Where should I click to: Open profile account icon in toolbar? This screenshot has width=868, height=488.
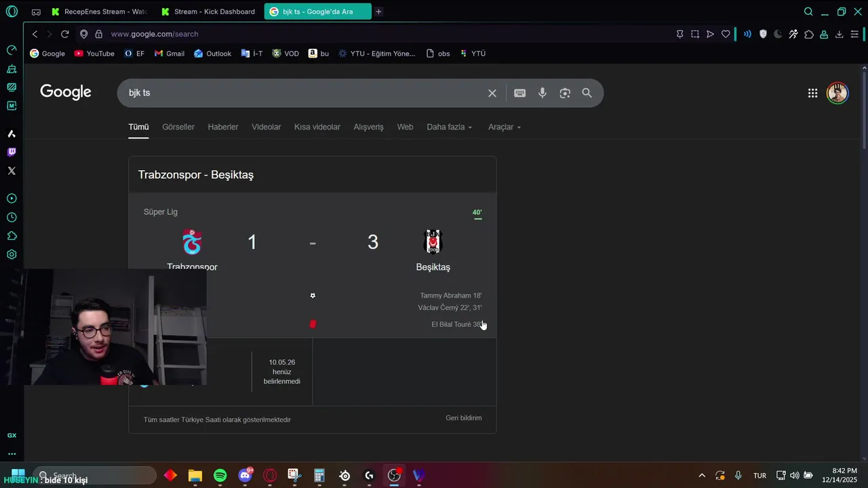click(x=824, y=34)
